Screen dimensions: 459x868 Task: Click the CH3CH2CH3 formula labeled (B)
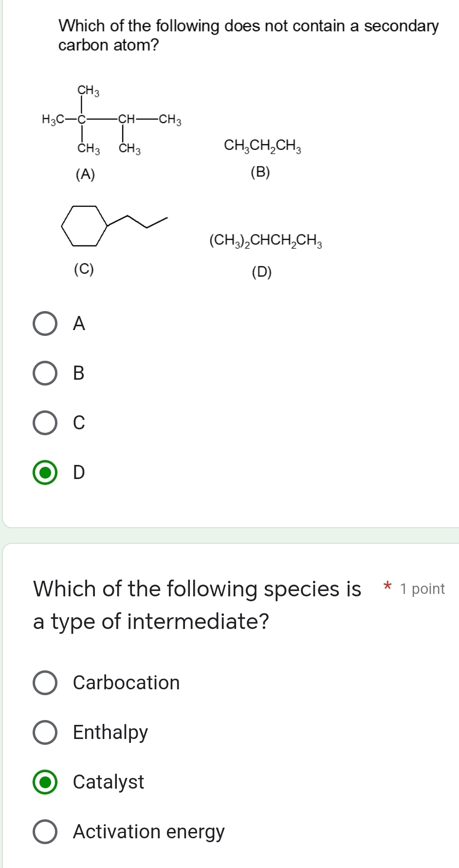263,145
